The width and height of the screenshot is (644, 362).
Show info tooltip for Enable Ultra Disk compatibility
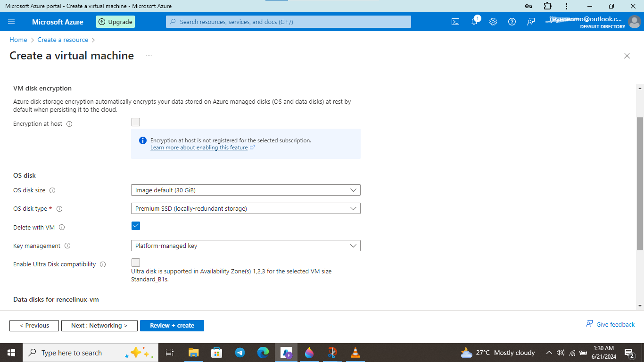tap(103, 264)
